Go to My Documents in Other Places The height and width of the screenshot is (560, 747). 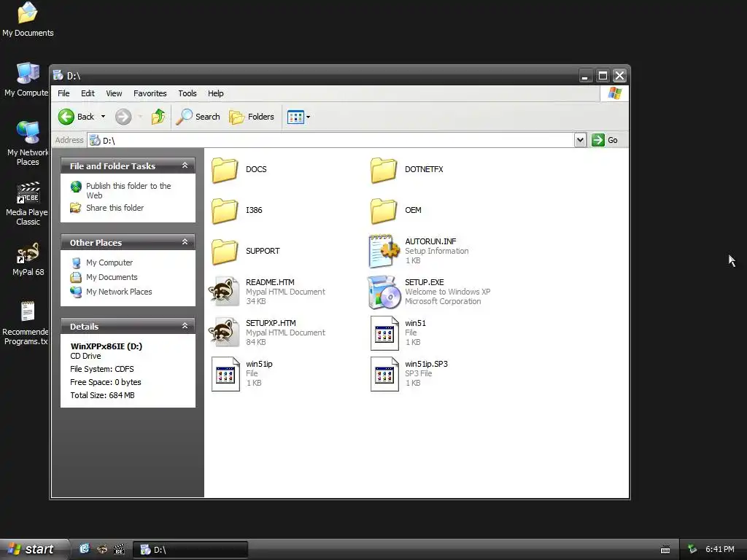[112, 277]
